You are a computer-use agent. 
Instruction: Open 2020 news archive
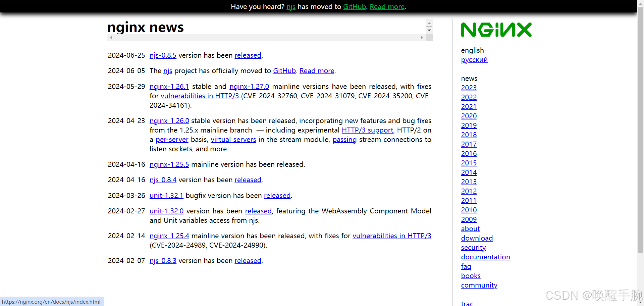click(469, 116)
